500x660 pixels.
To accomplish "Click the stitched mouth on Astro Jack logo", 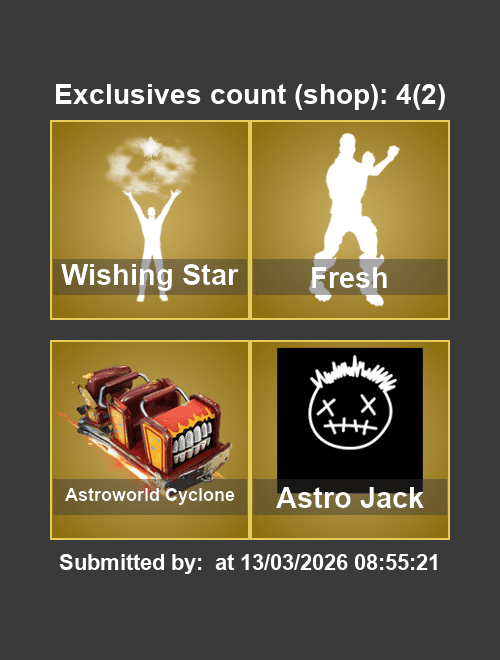I will coord(353,427).
